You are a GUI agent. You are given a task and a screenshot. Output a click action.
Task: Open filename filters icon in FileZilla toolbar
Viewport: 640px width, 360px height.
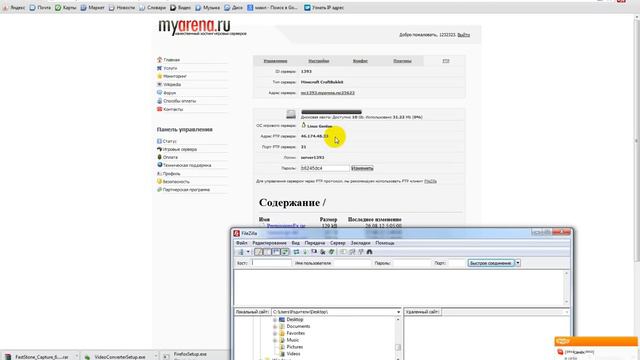(343, 252)
